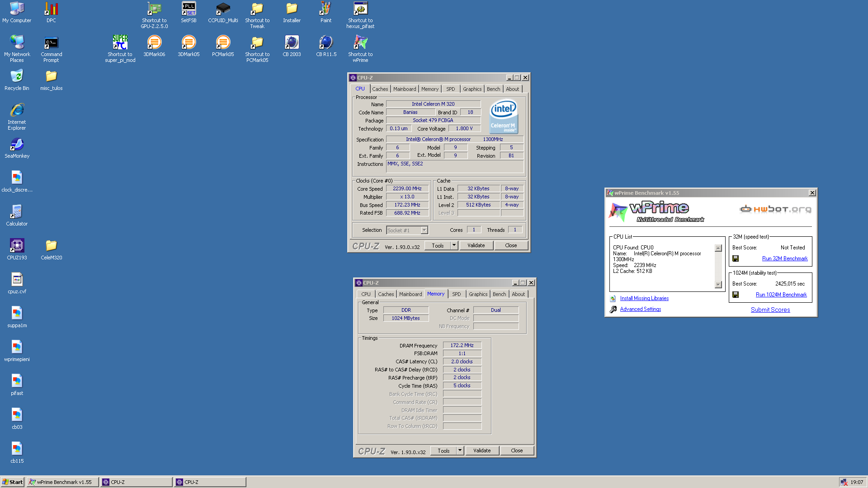
Task: Open the Recycle Bin
Action: [x=17, y=80]
